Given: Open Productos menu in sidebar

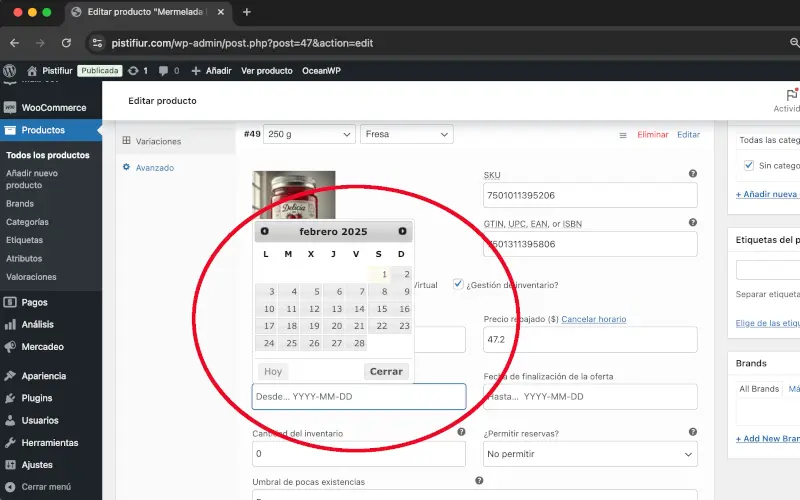Looking at the screenshot, I should (51, 130).
